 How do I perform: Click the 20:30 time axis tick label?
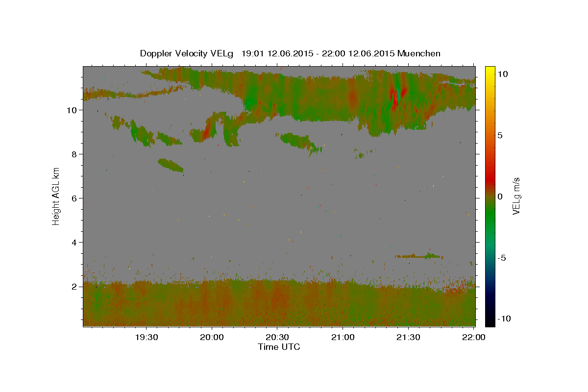click(x=277, y=337)
